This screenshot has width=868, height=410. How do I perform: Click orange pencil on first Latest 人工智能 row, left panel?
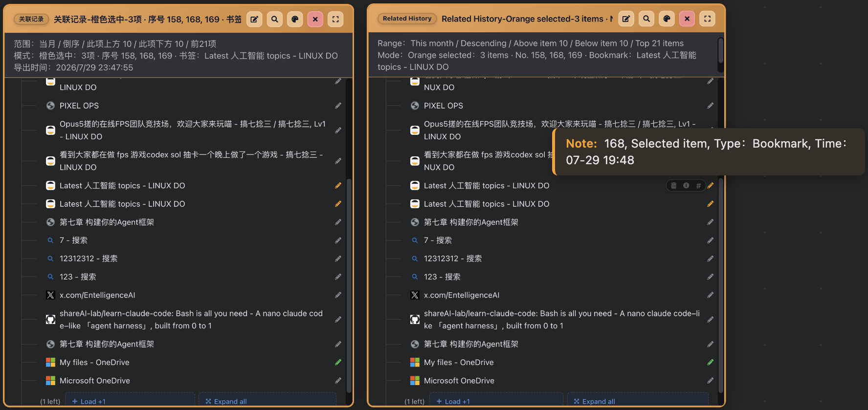(338, 186)
